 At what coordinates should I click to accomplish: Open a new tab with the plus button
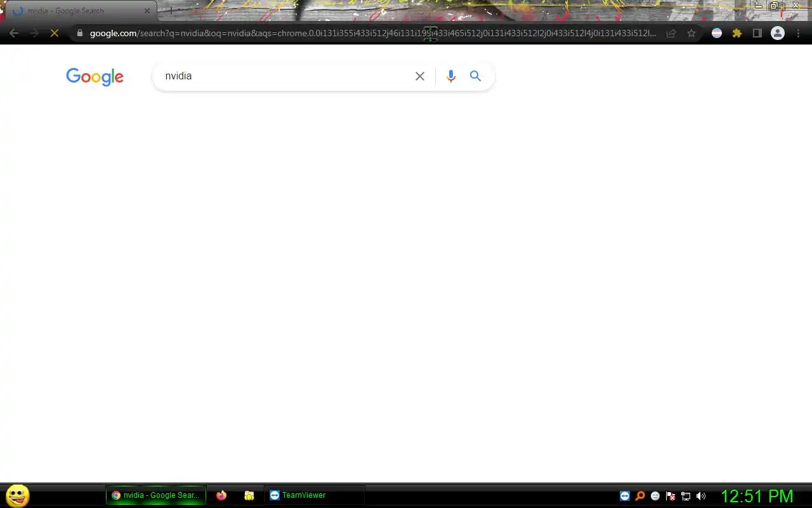(x=171, y=11)
